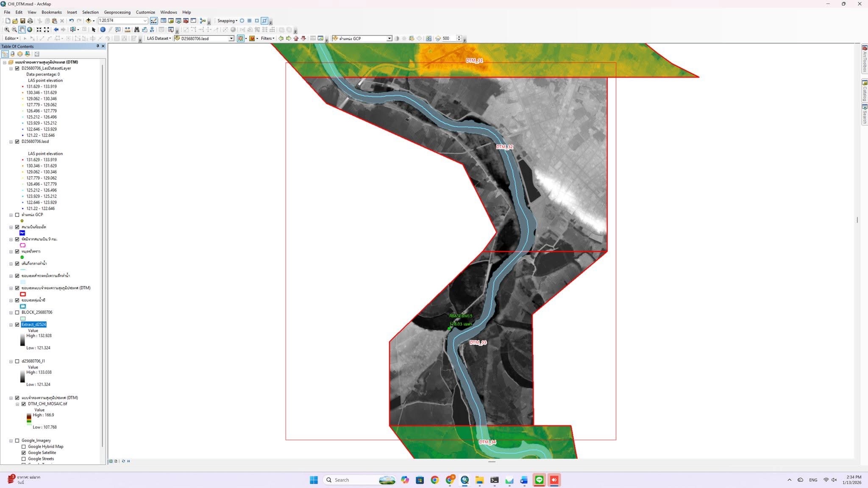Screen dimensions: 868x488
Task: Select Elements black arrow tool
Action: coord(94,30)
